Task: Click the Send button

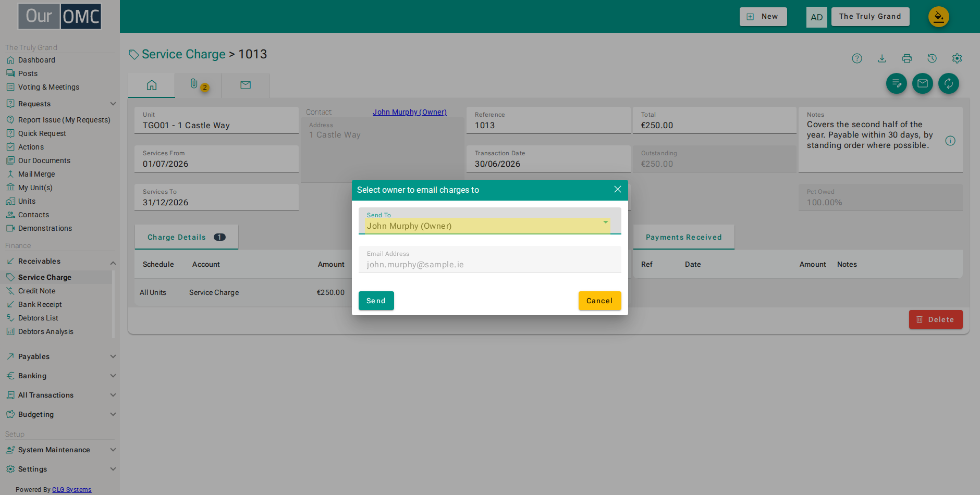Action: point(376,301)
